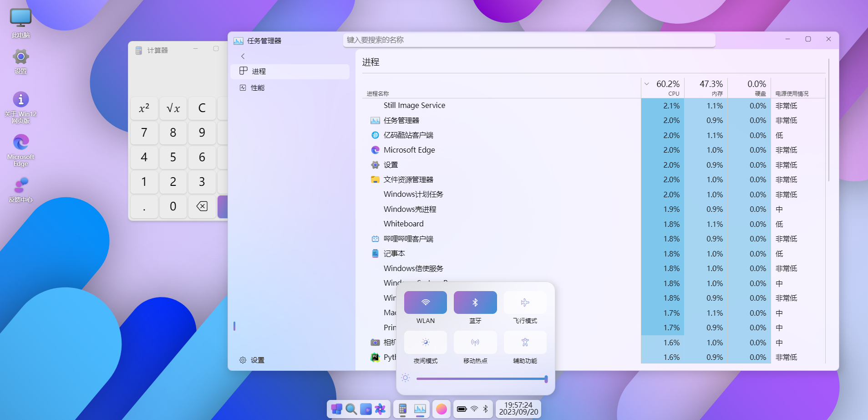Screen dimensions: 868x420
Task: Click the 设置 process row gear icon
Action: [375, 165]
